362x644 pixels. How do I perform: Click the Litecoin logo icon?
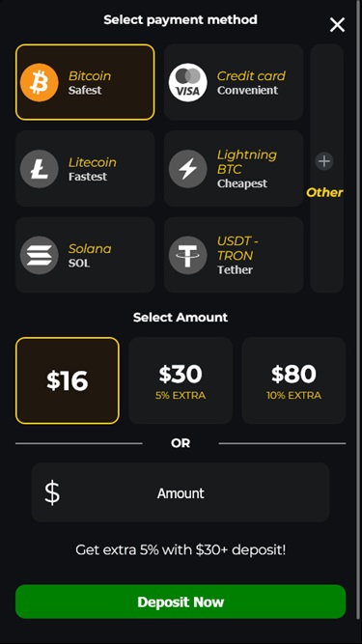[x=40, y=169]
